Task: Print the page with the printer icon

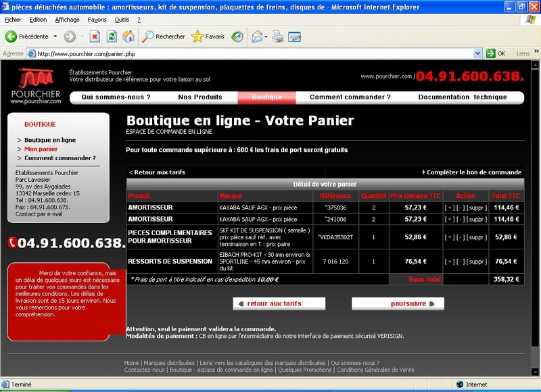Action: point(278,36)
